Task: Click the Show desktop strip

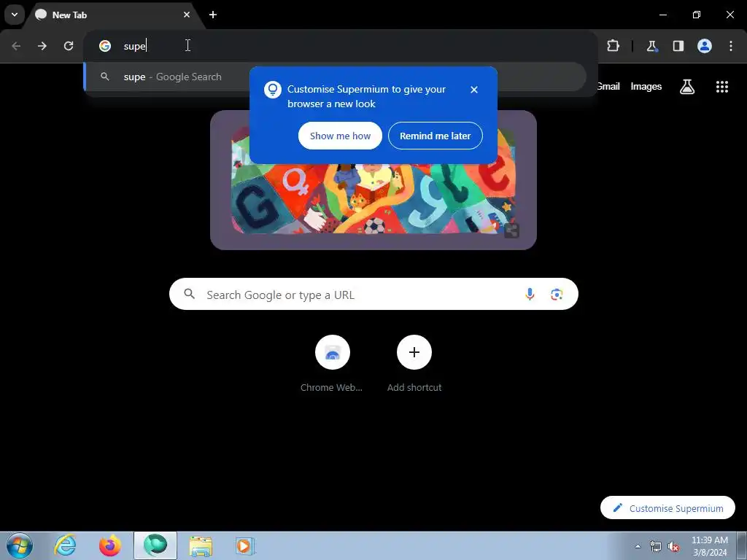Action: click(742, 545)
